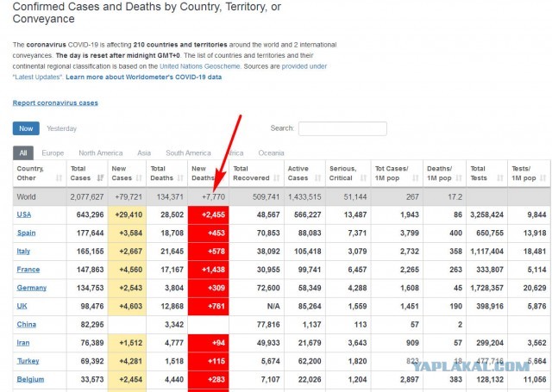Open Report coronavirus cases link
552x392 pixels.
[55, 103]
